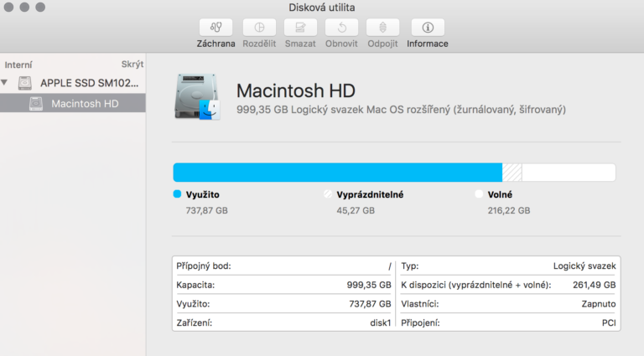The image size is (644, 356).
Task: Click the white free portion of the storage bar
Action: (568, 173)
